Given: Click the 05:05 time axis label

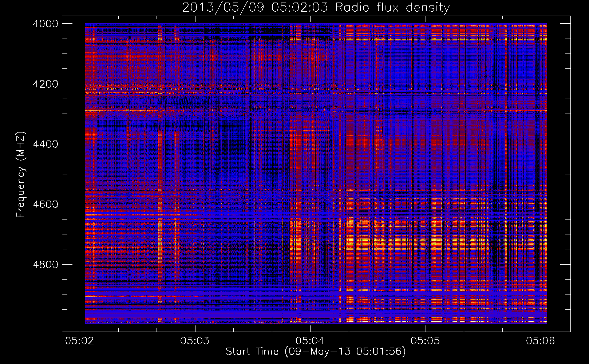Looking at the screenshot, I should [425, 341].
